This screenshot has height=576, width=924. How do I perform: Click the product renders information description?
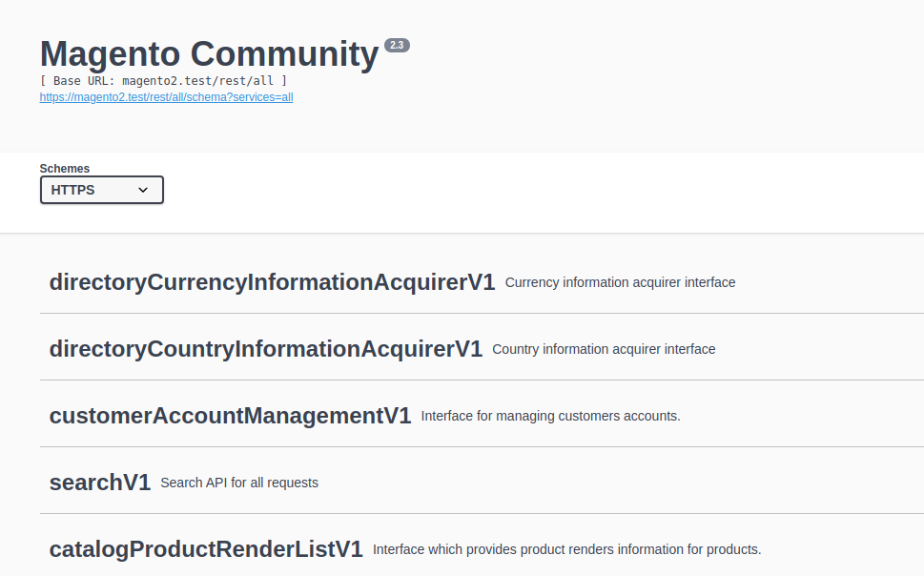(567, 549)
